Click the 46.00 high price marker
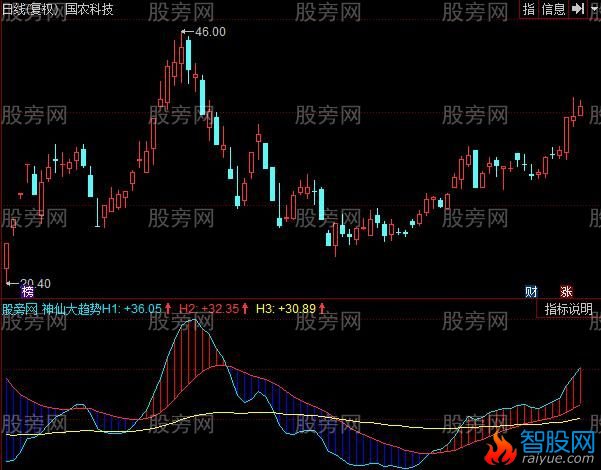The width and height of the screenshot is (601, 470). tap(210, 32)
